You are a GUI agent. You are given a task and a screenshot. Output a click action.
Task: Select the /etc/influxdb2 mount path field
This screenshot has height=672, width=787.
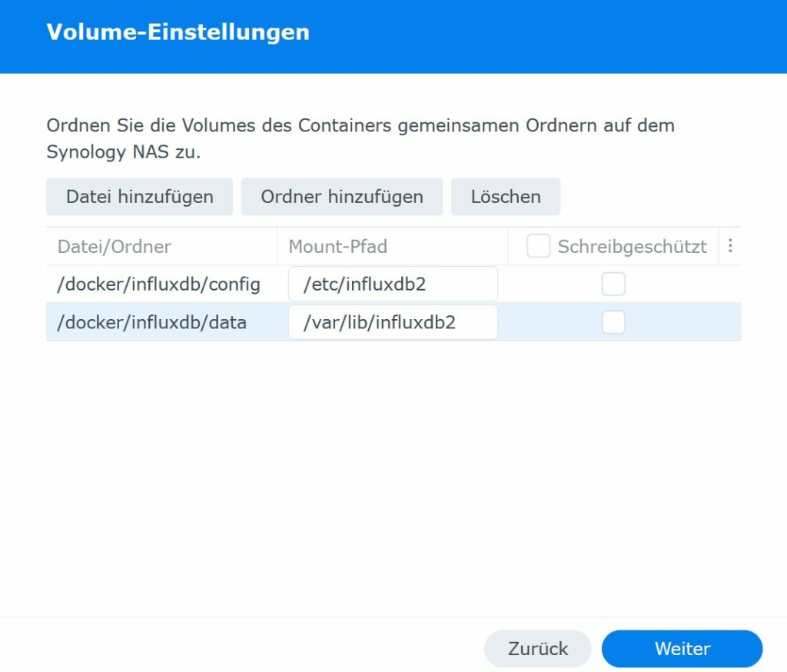(x=393, y=284)
